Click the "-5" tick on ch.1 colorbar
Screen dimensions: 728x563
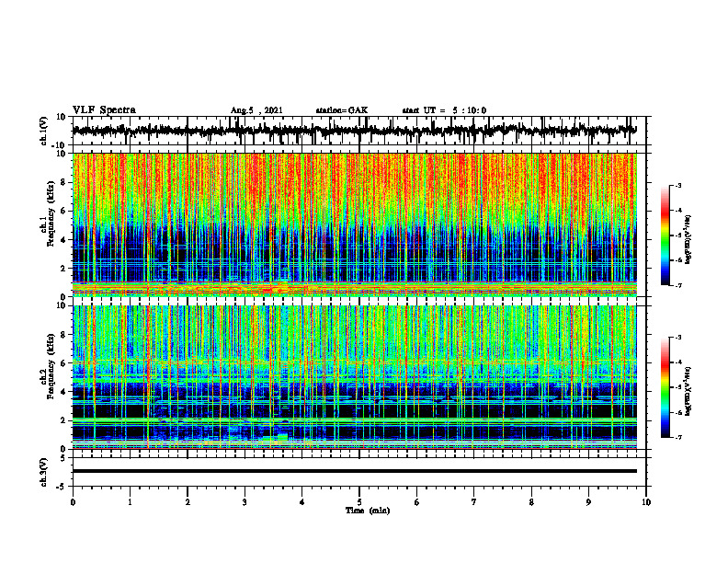click(678, 236)
